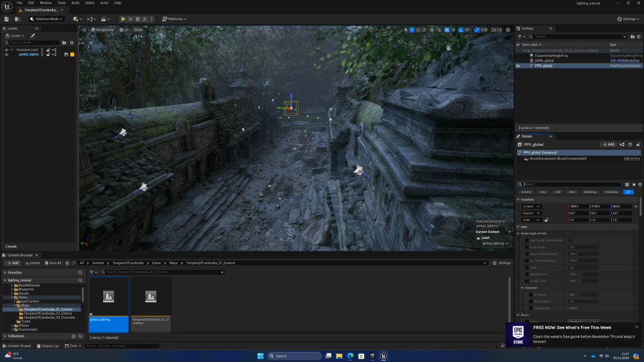Click Outliner create folder icon

pos(633,36)
